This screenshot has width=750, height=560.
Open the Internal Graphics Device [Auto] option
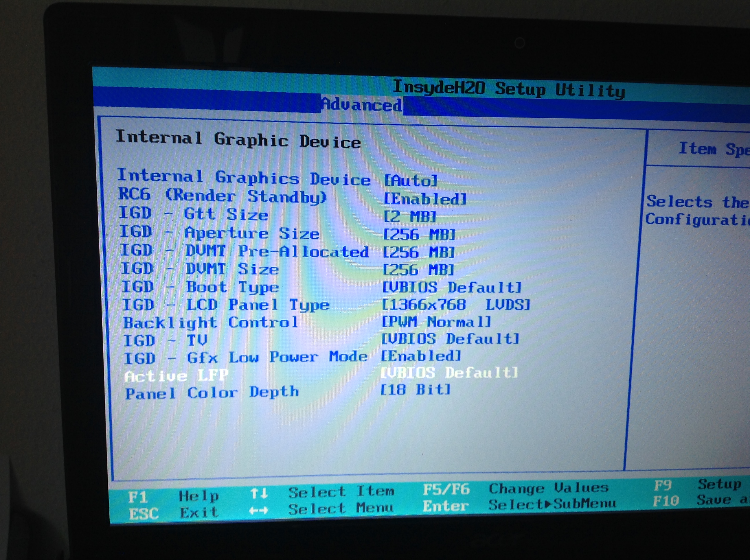click(411, 180)
